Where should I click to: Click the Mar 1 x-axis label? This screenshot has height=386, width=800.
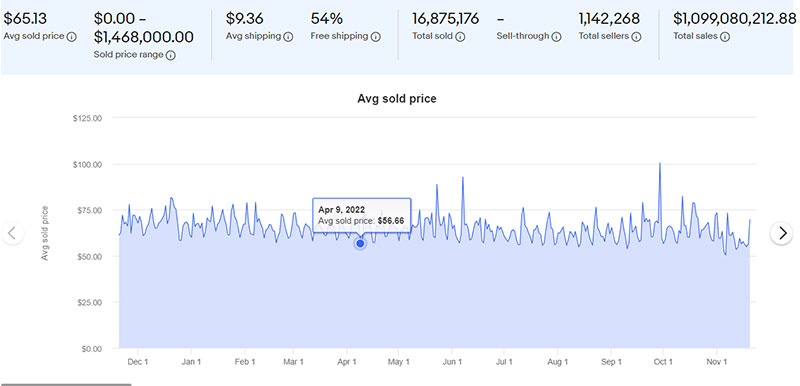293,362
